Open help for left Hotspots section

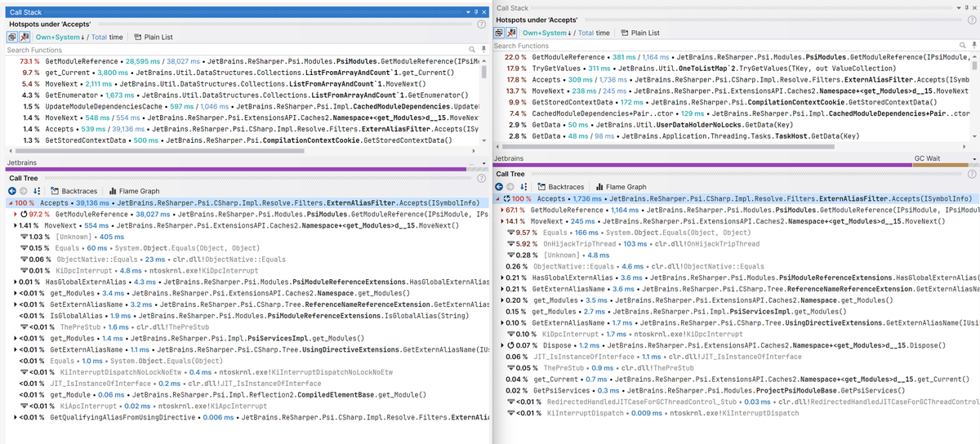click(x=482, y=24)
